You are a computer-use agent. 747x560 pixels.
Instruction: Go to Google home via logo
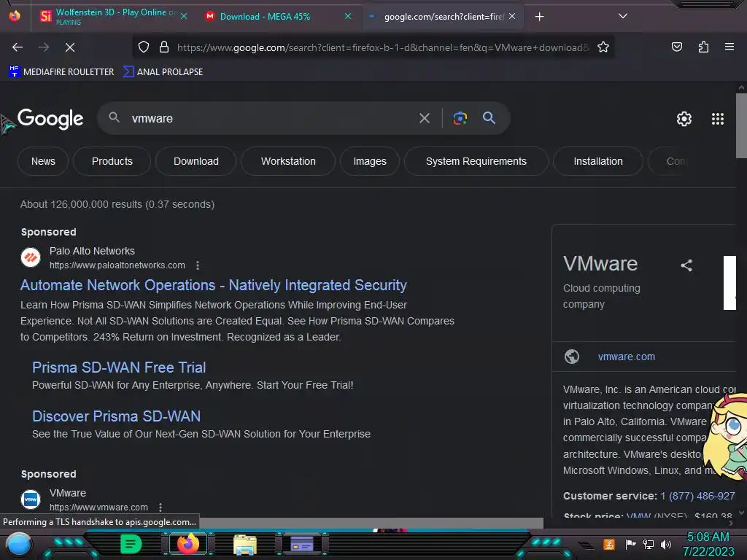click(x=50, y=119)
